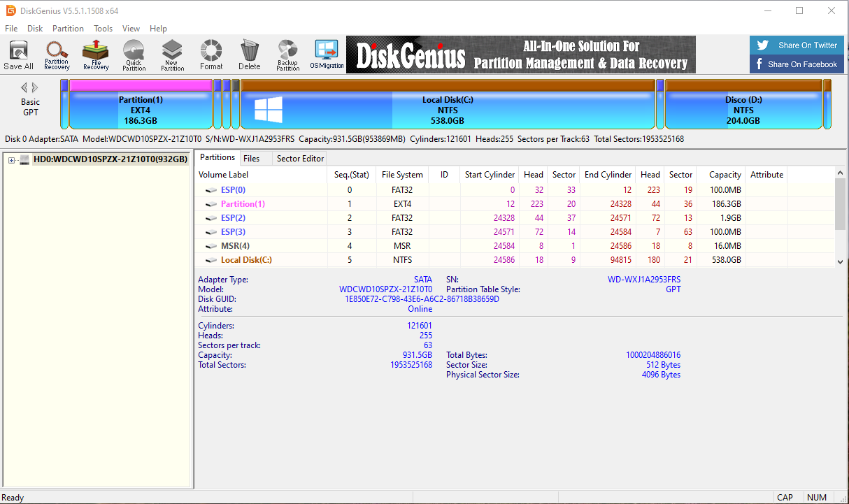Screen dimensions: 849x504
Task: Click the serial number WD-WXJ1A2953FRS value
Action: (644, 280)
